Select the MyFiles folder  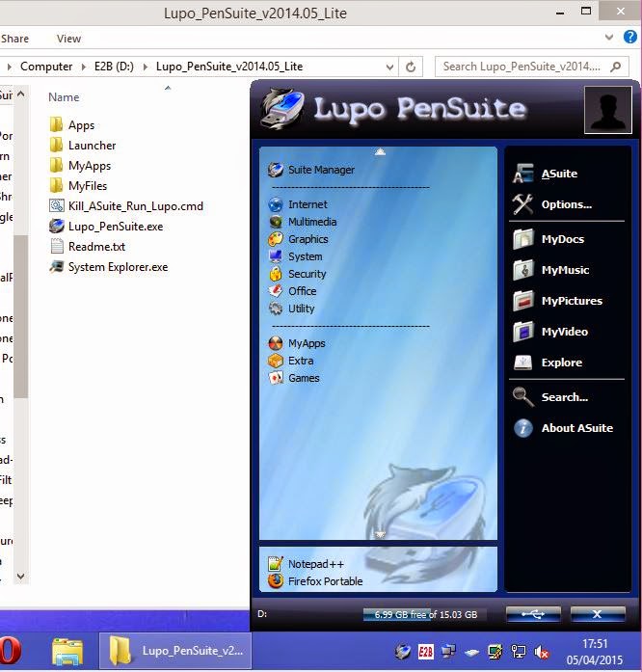click(78, 185)
